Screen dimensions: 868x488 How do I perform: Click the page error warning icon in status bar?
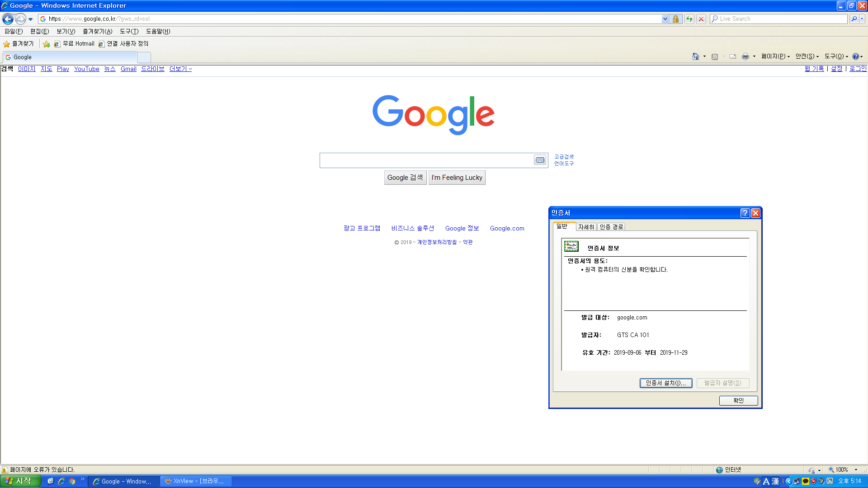[x=5, y=470]
